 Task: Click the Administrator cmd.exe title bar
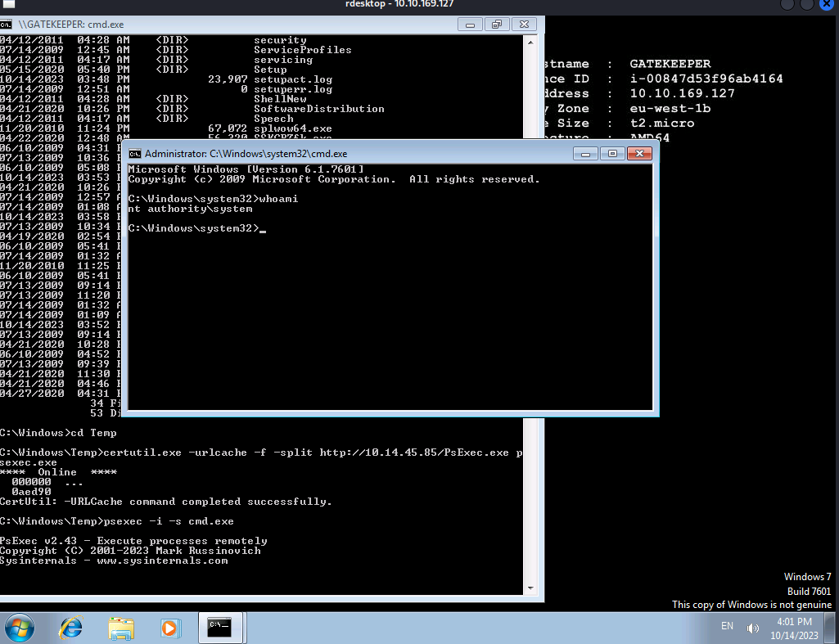click(353, 154)
